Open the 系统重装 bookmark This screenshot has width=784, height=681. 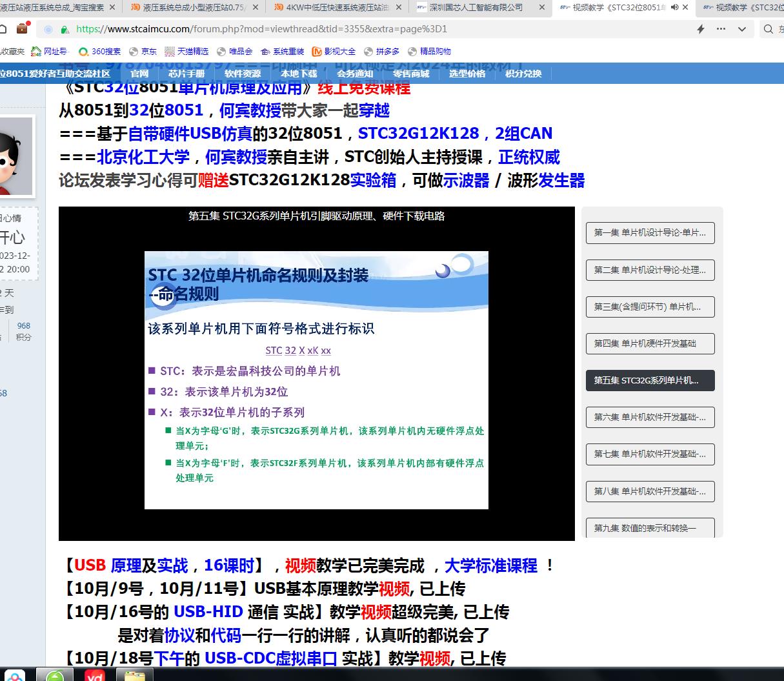[x=283, y=51]
